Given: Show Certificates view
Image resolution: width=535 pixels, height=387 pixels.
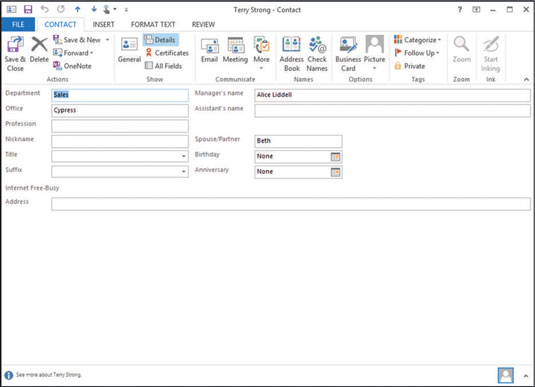Looking at the screenshot, I should (x=167, y=53).
